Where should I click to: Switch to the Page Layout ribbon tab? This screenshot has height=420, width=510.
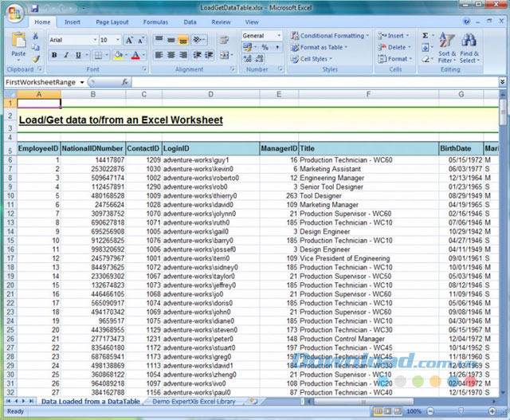pos(113,22)
